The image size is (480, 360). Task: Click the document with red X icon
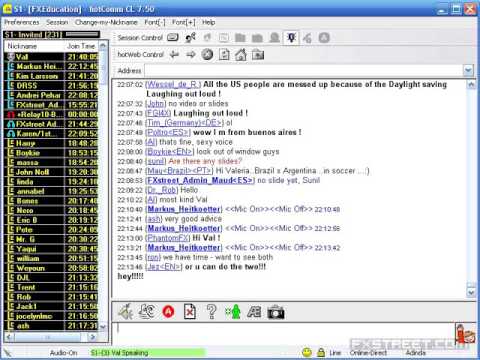[x=190, y=312]
